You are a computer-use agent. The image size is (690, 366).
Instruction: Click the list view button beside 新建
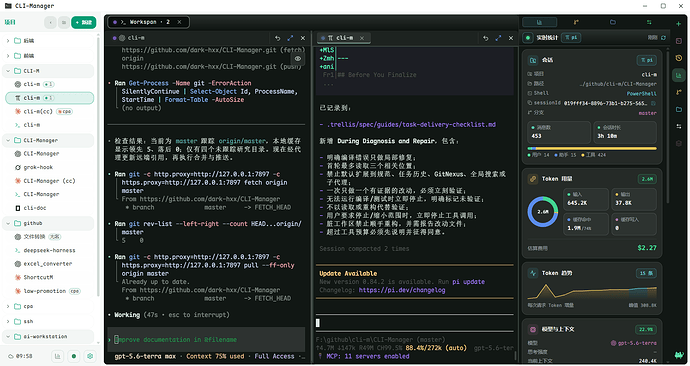click(64, 22)
